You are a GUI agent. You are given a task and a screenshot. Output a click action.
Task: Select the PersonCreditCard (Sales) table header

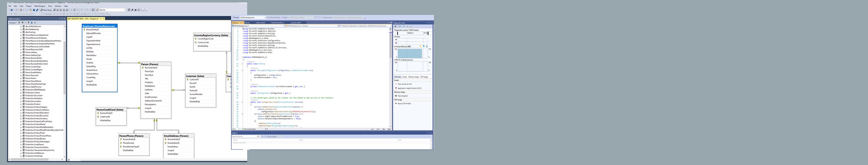pos(112,110)
